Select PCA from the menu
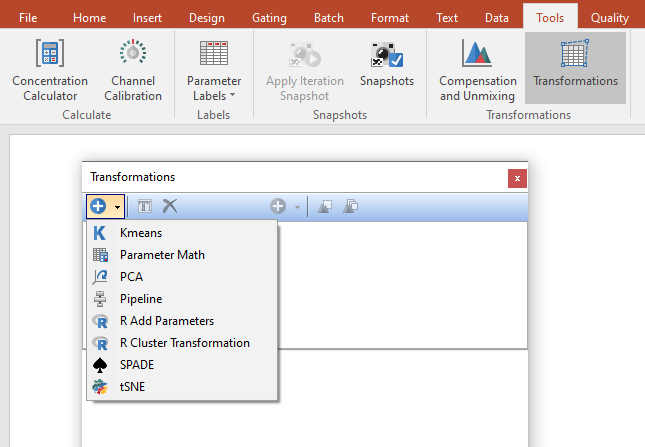 click(x=182, y=277)
